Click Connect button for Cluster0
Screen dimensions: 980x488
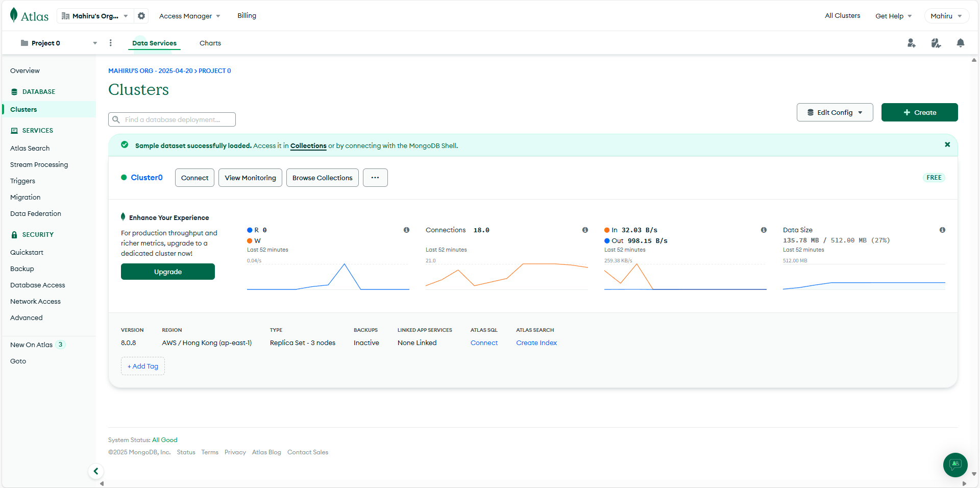pos(194,178)
